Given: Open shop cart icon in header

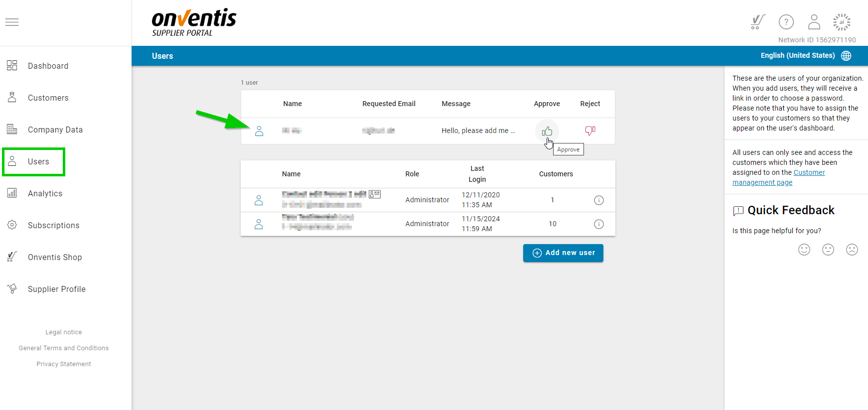Looking at the screenshot, I should [x=758, y=22].
